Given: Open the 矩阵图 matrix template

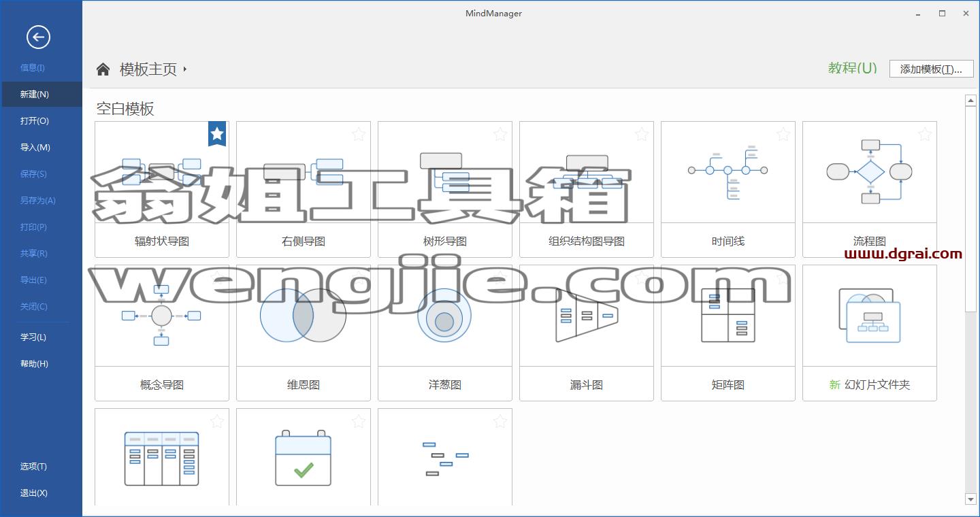Looking at the screenshot, I should (x=728, y=333).
